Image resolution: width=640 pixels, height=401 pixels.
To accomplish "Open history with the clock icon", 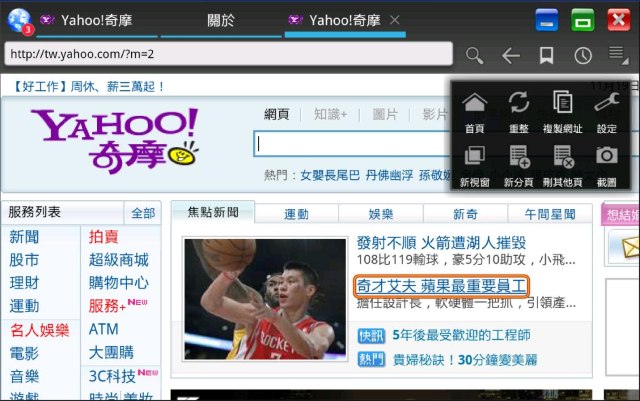I will (583, 56).
